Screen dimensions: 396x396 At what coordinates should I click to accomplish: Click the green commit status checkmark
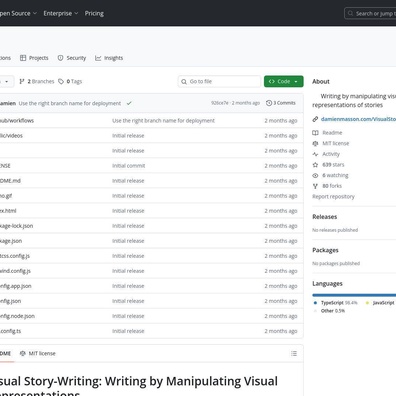pyautogui.click(x=129, y=103)
